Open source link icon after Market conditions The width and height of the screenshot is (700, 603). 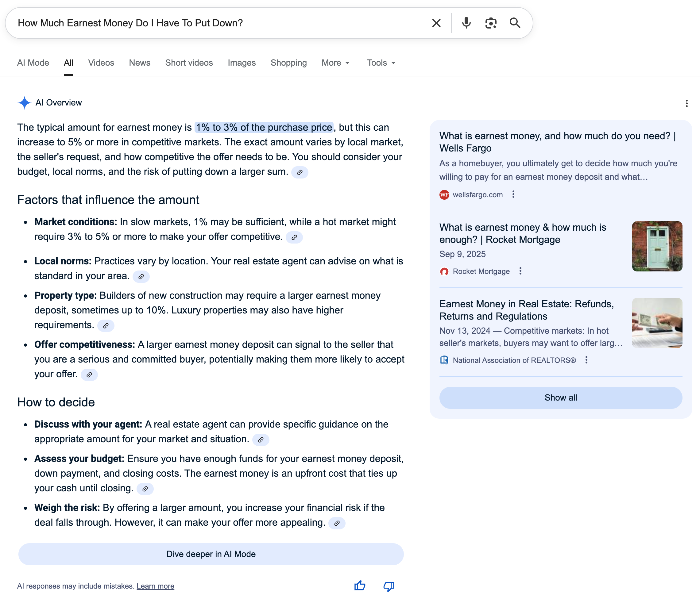point(294,237)
